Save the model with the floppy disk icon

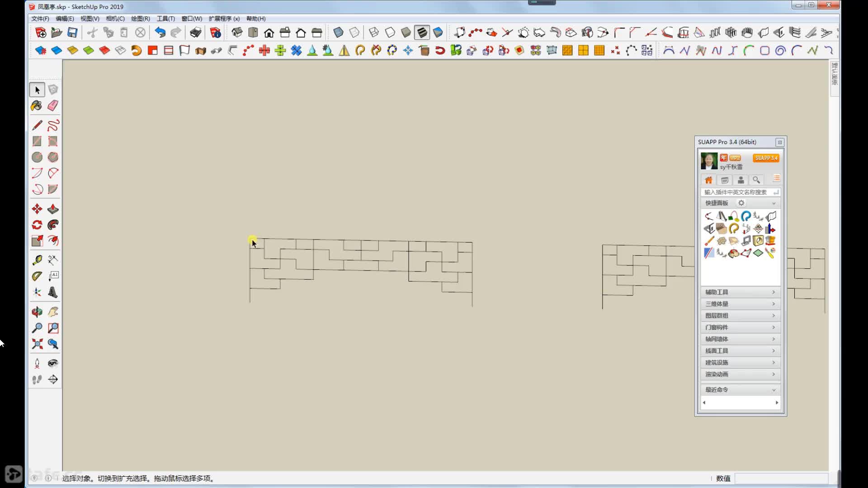[72, 33]
